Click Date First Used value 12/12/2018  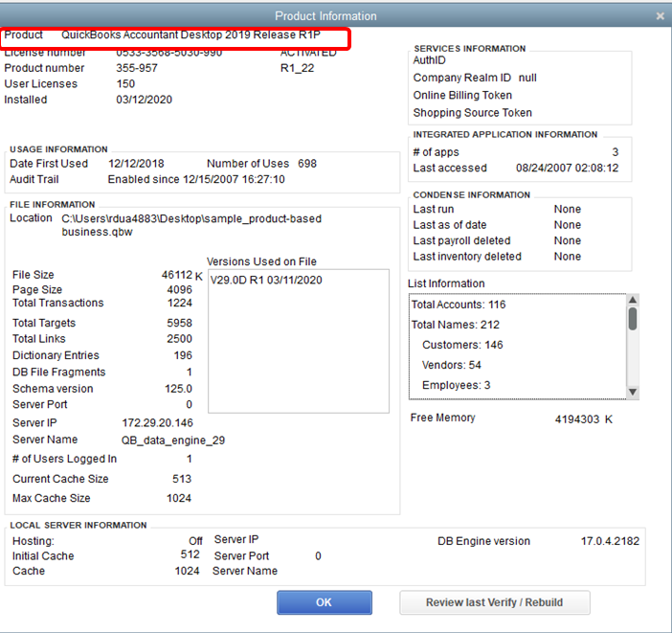point(136,164)
